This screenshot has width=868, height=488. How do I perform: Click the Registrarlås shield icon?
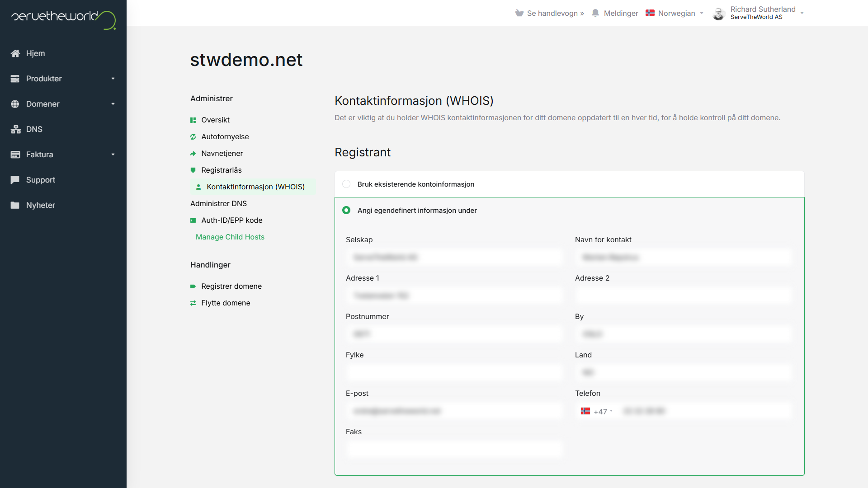click(193, 170)
